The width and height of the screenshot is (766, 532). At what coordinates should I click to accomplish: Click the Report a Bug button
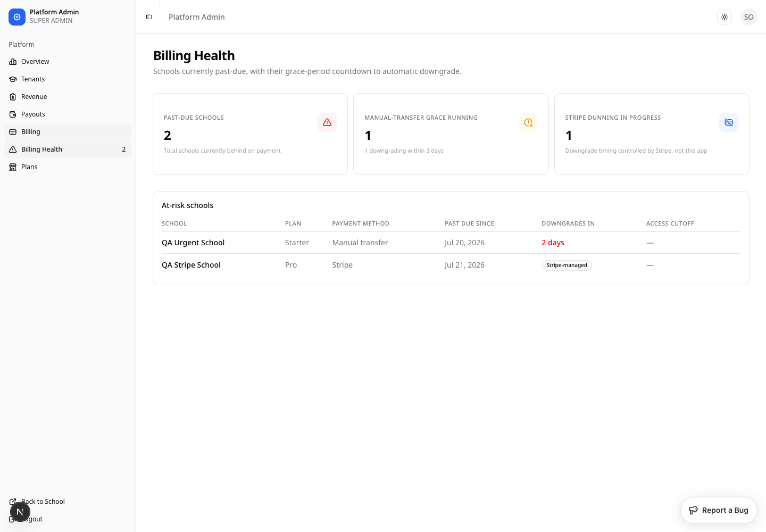coord(719,510)
